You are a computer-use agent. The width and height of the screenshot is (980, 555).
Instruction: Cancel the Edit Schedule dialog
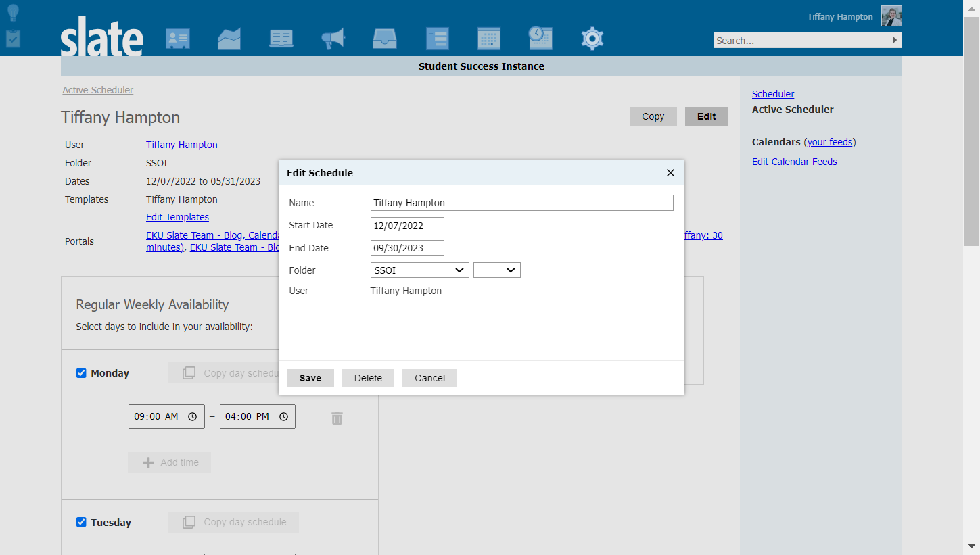click(430, 378)
